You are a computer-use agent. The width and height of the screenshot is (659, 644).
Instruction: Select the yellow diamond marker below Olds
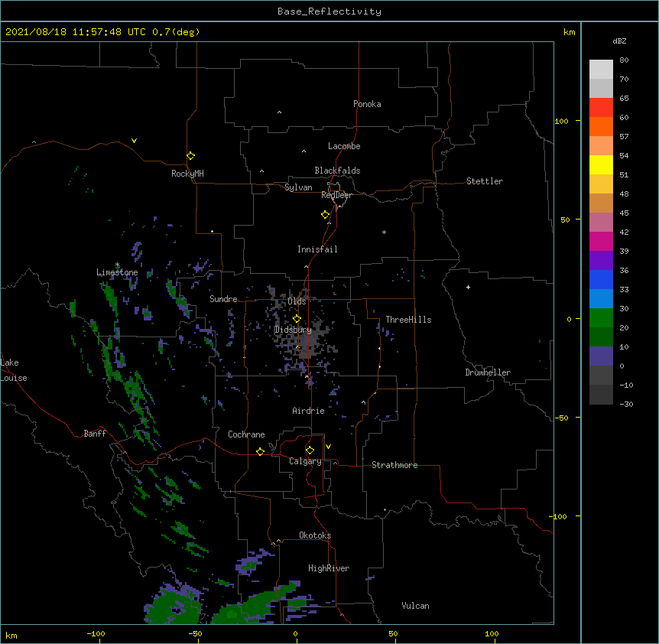pyautogui.click(x=297, y=319)
